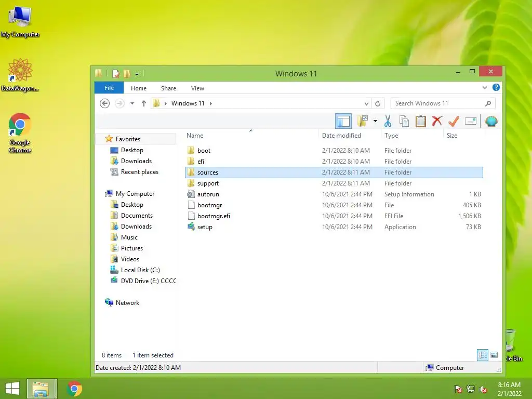Viewport: 532px width, 399px height.
Task: Click the Windows Start button
Action: tap(12, 389)
